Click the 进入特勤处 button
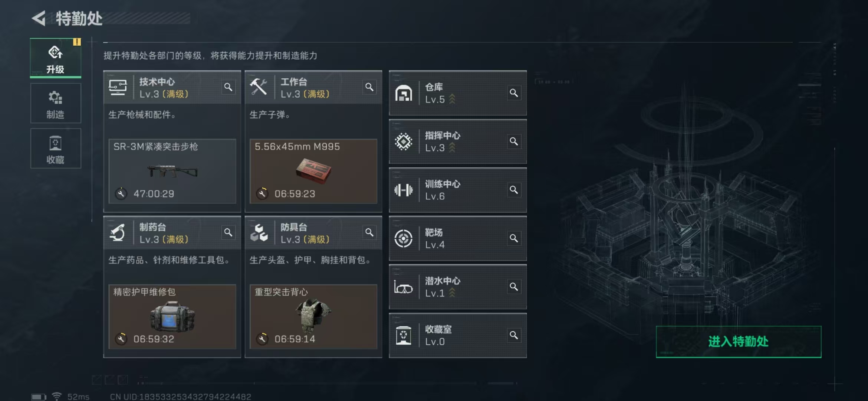This screenshot has height=401, width=868. coord(739,342)
